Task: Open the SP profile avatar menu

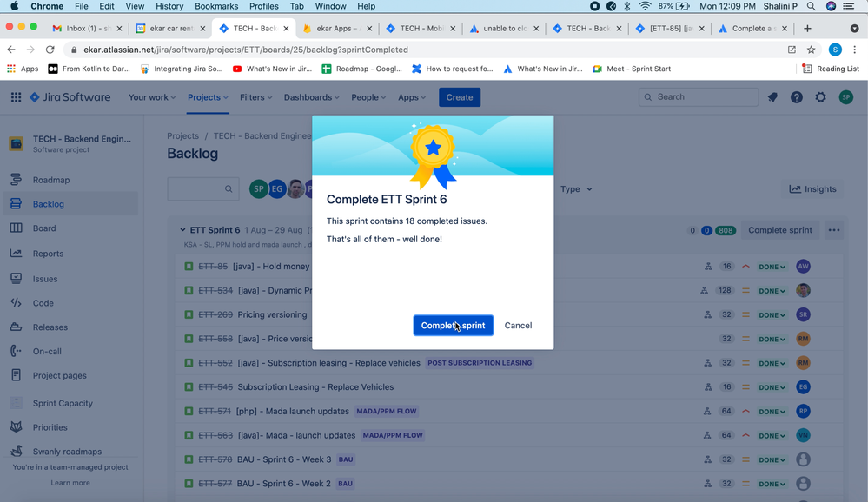Action: point(846,97)
